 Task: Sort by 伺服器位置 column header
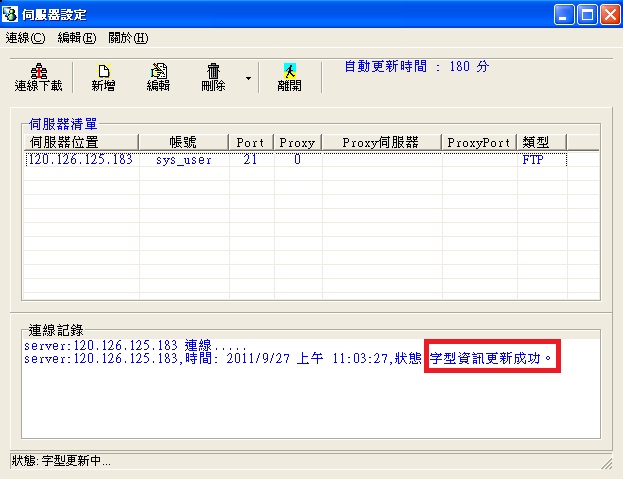(81, 142)
